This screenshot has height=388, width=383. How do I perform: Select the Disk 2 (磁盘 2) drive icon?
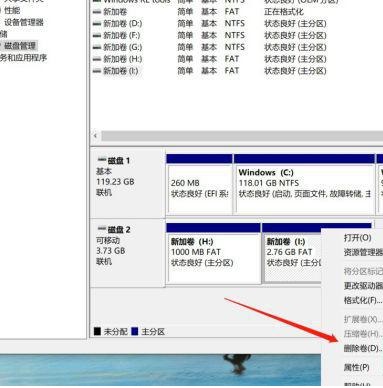tap(101, 229)
